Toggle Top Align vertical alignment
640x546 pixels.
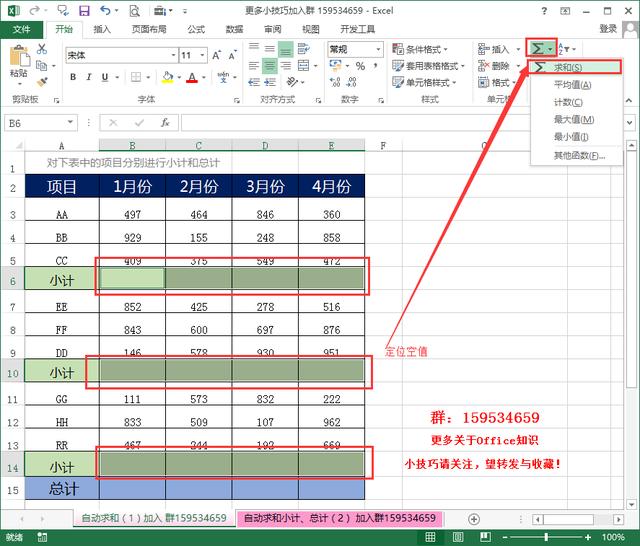point(253,46)
